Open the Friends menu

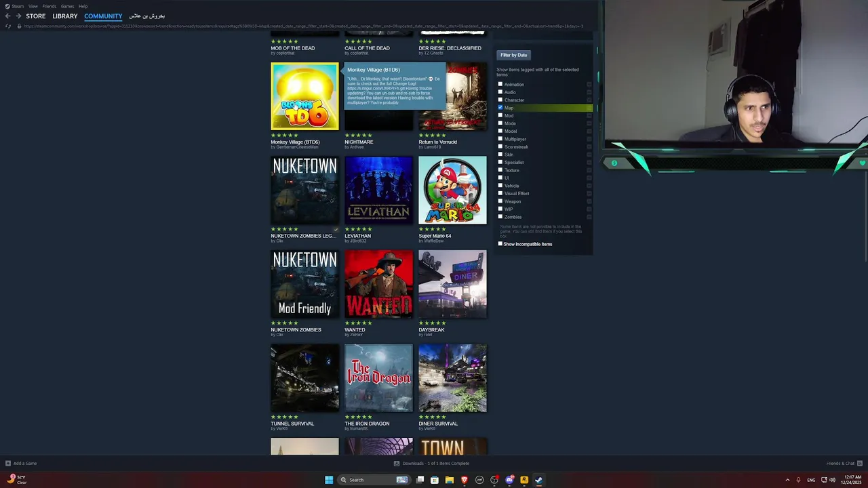click(50, 6)
